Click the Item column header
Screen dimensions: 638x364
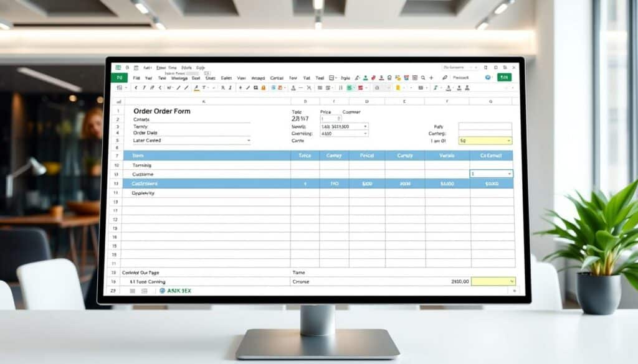click(x=207, y=156)
